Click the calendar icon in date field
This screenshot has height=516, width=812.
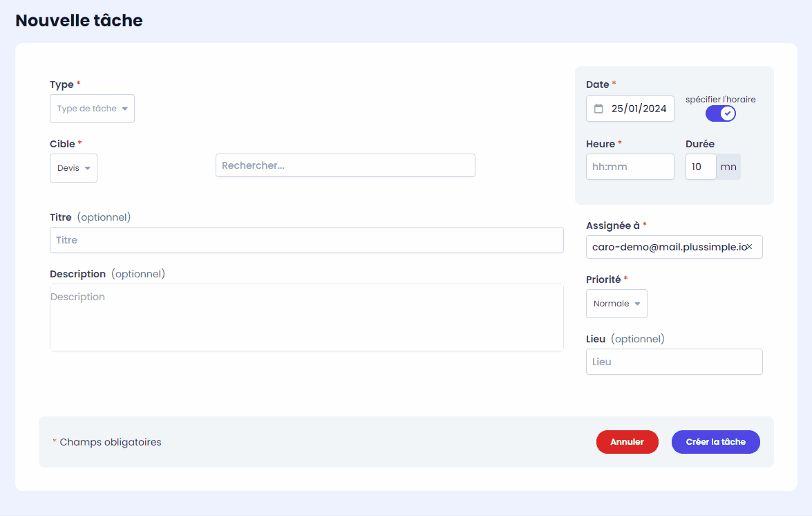point(598,109)
